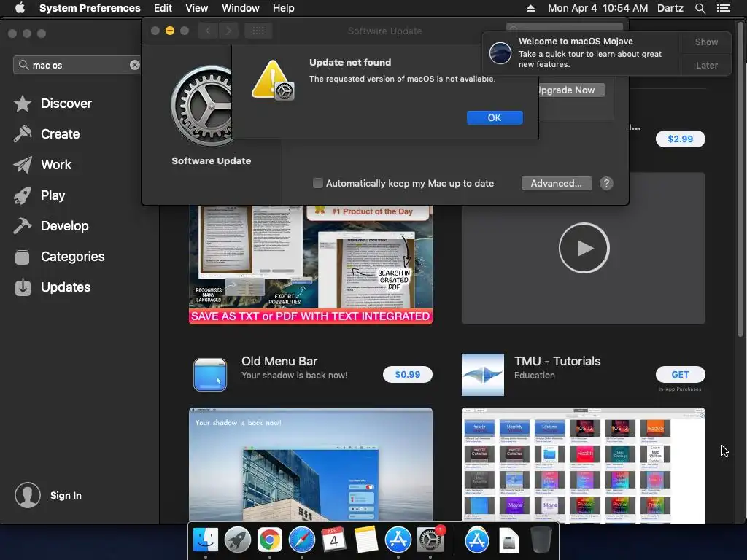
Task: Launch Launchpad rocket in the Dock
Action: point(237,540)
